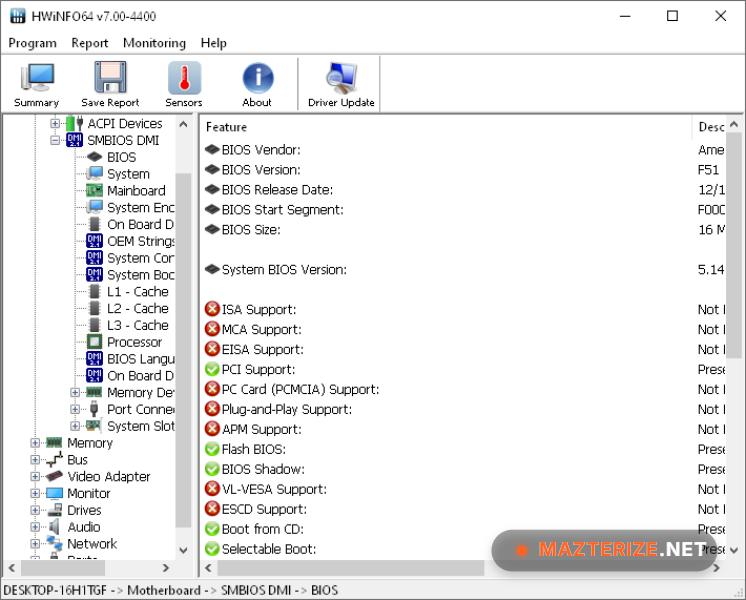The image size is (746, 600).
Task: Select the Boot from CD row
Action: click(x=464, y=529)
